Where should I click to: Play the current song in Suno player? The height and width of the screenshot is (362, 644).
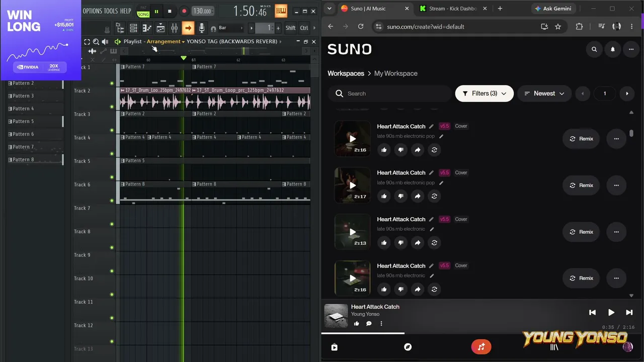coord(611,312)
